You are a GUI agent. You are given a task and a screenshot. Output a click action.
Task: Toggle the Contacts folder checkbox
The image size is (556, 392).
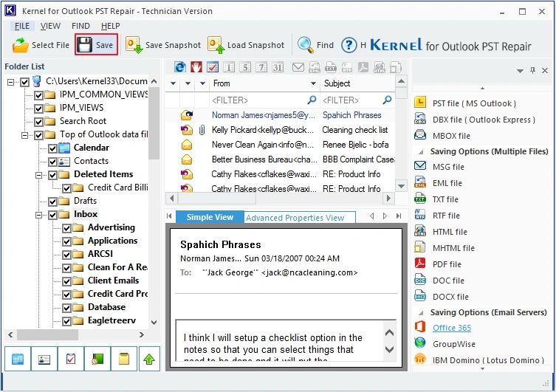53,162
